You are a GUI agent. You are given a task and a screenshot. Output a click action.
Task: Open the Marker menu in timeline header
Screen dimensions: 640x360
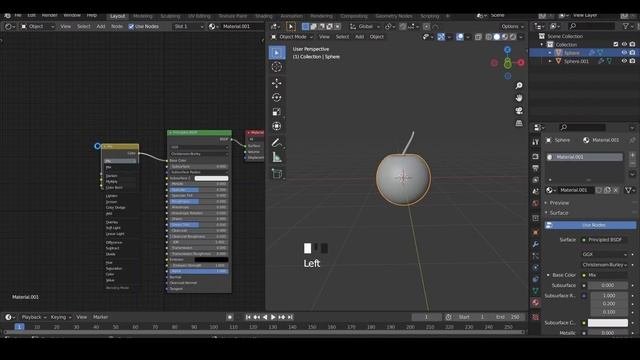coord(100,317)
